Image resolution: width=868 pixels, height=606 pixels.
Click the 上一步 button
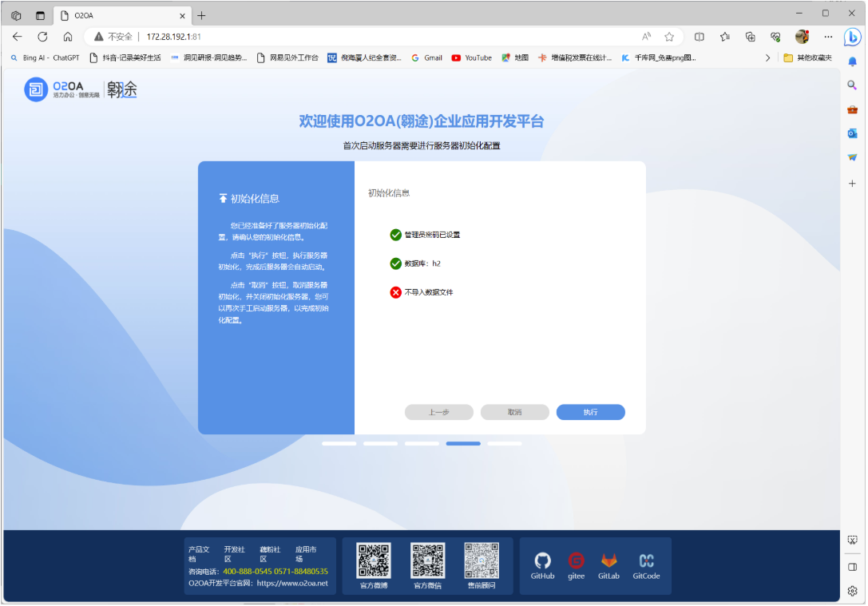pyautogui.click(x=438, y=412)
